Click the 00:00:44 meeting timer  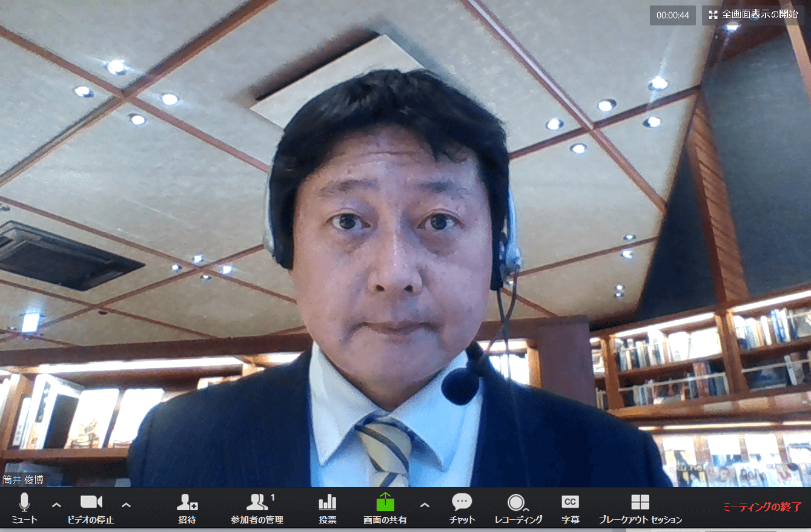click(672, 15)
